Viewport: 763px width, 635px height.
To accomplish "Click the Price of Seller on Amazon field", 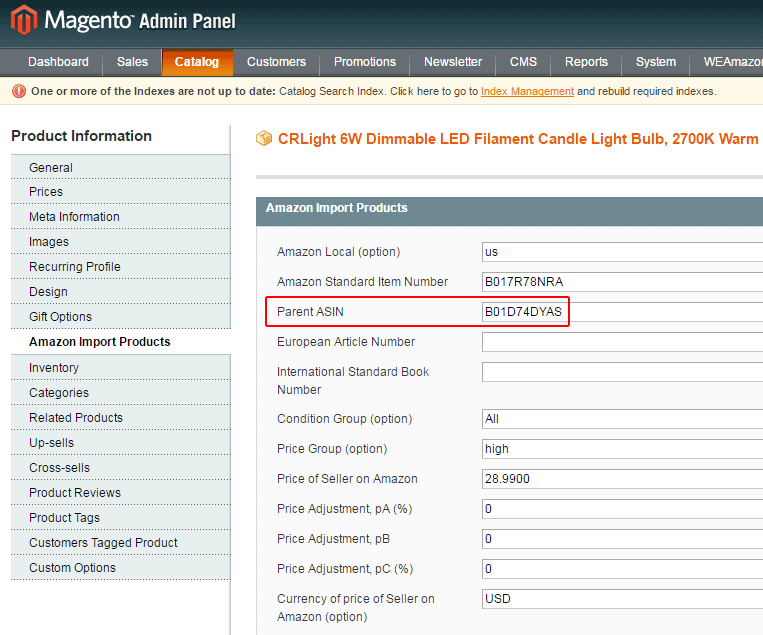I will point(622,479).
